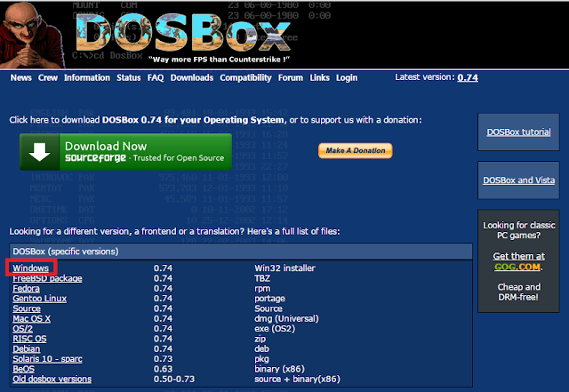The height and width of the screenshot is (392, 569).
Task: Go to the Crew page
Action: [48, 78]
